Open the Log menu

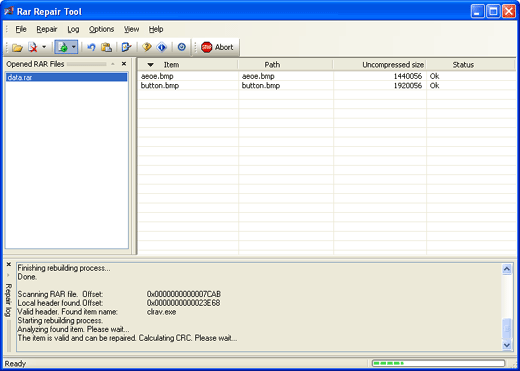click(73, 29)
